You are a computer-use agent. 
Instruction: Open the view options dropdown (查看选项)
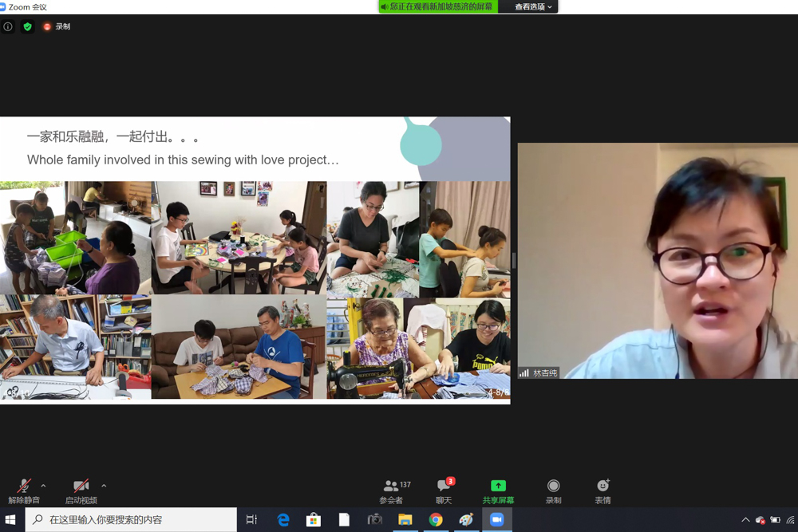pyautogui.click(x=532, y=7)
